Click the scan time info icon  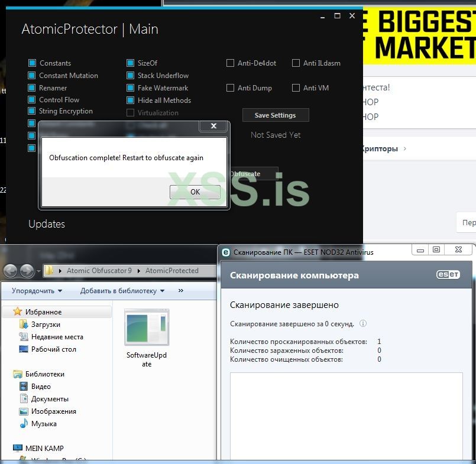tap(363, 323)
